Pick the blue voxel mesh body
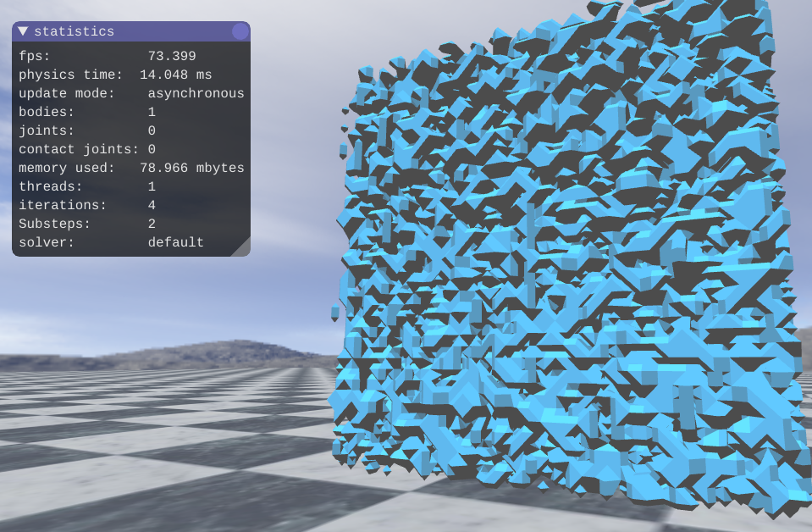 (567, 271)
